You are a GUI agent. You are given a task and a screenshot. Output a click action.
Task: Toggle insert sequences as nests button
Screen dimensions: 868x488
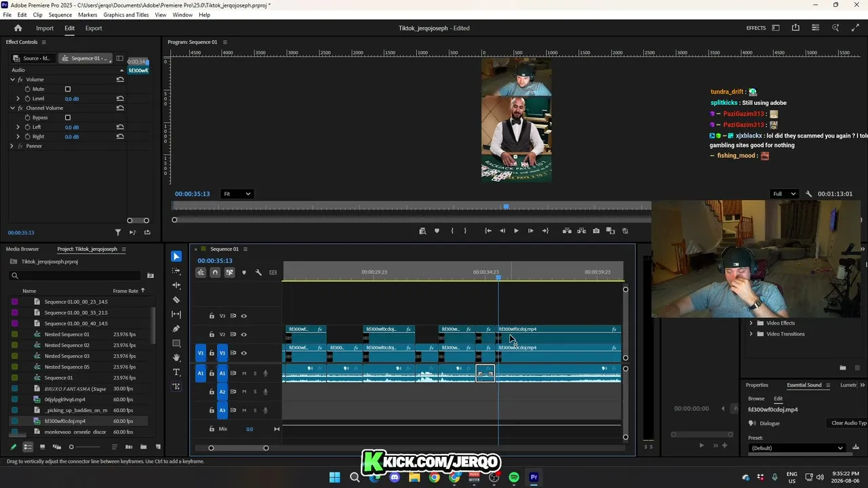pyautogui.click(x=201, y=272)
